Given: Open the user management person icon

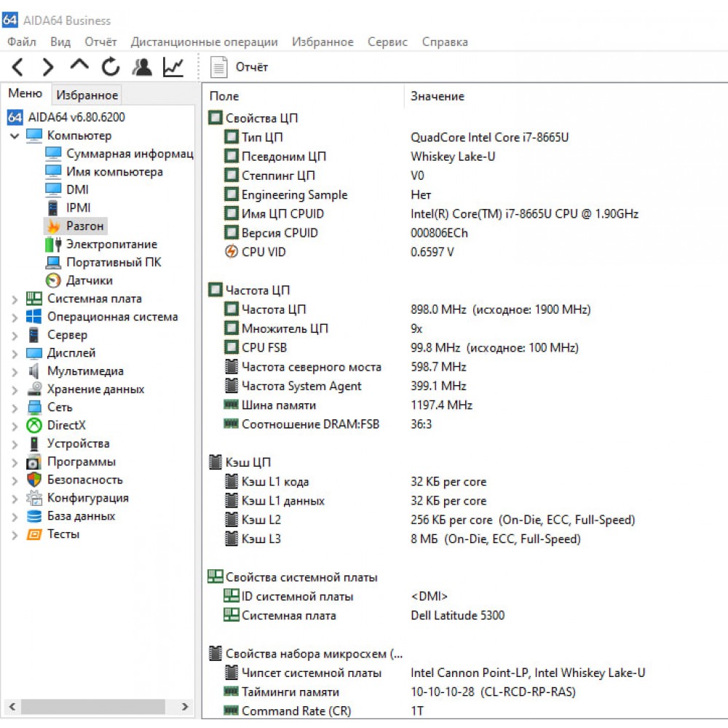Looking at the screenshot, I should pyautogui.click(x=142, y=67).
